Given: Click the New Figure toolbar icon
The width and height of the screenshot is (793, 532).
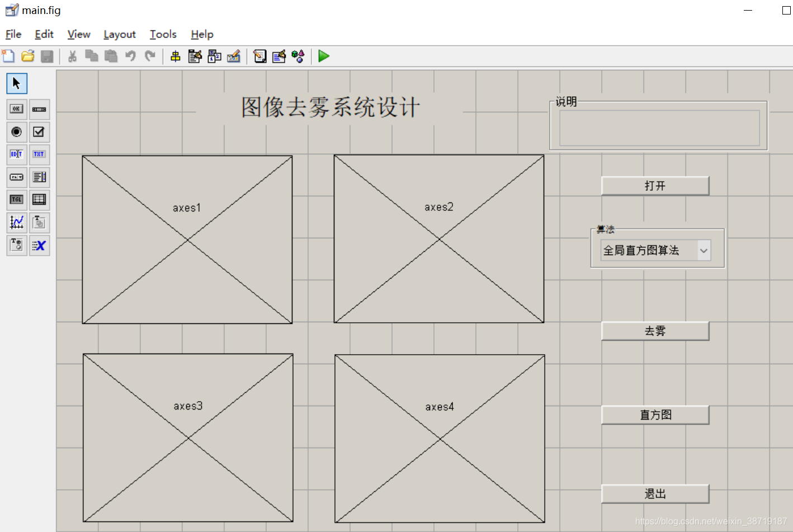Looking at the screenshot, I should point(8,56).
